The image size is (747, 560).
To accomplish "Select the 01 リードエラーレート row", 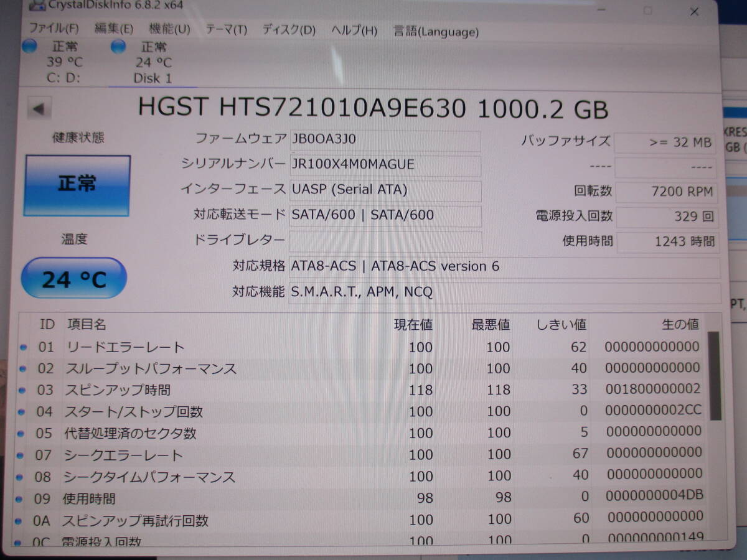I will click(361, 347).
